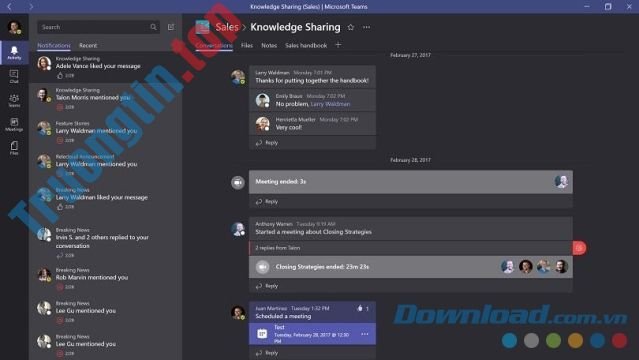Open Irvin S. and 2 others replied notification
The height and width of the screenshot is (360, 639).
click(105, 243)
